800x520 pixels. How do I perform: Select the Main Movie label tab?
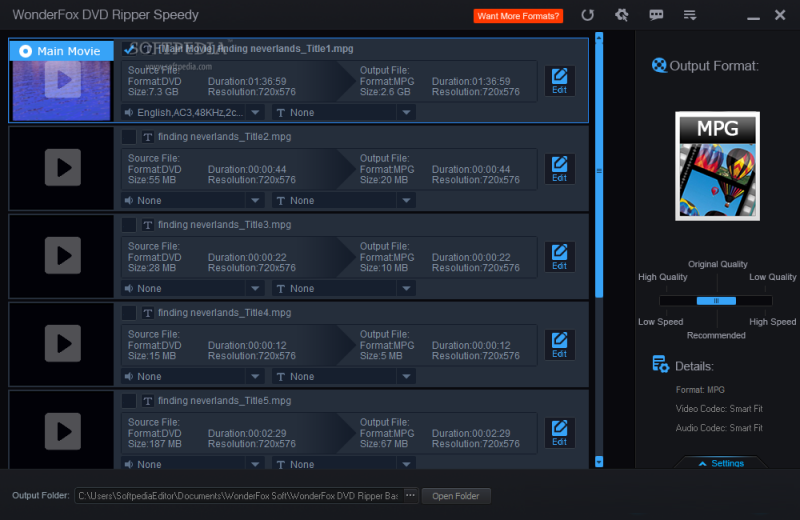[61, 51]
